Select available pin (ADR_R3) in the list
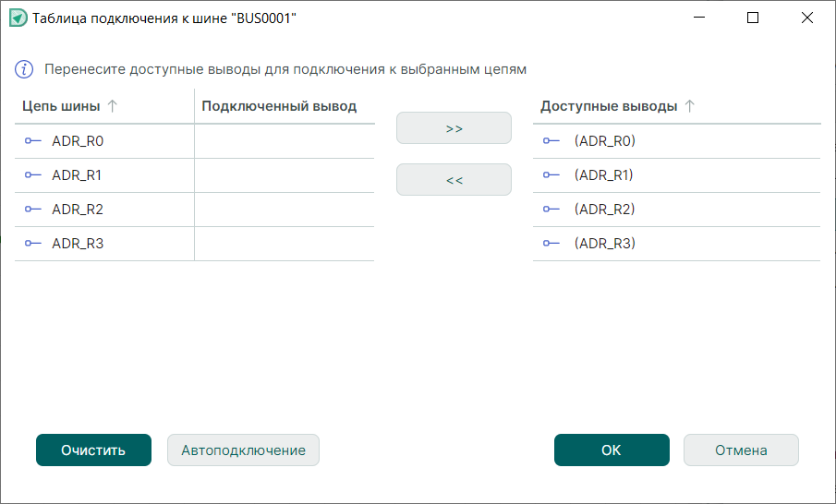 point(605,244)
